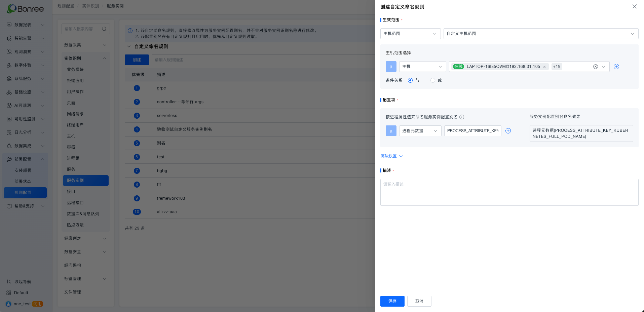Expand the 健康判定 menu group
The width and height of the screenshot is (644, 312).
[x=85, y=238]
